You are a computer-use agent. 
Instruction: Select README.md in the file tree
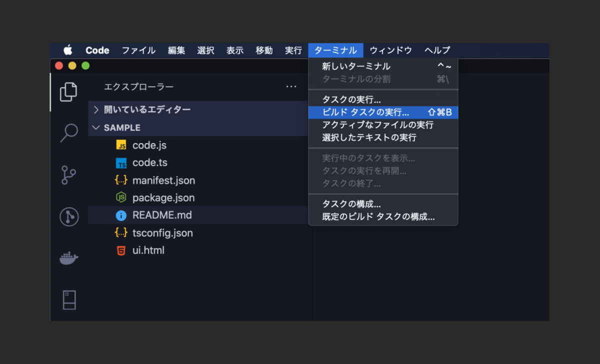[x=198, y=215]
